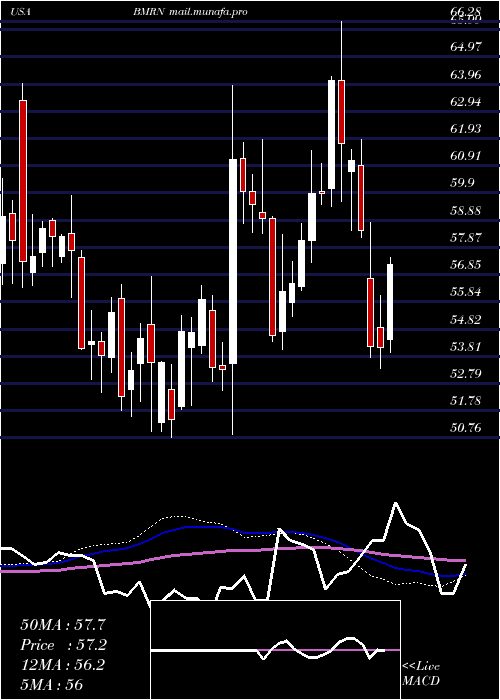Click the 51.78 price axis label
Image resolution: width=500 pixels, height=700 pixels.
(466, 400)
